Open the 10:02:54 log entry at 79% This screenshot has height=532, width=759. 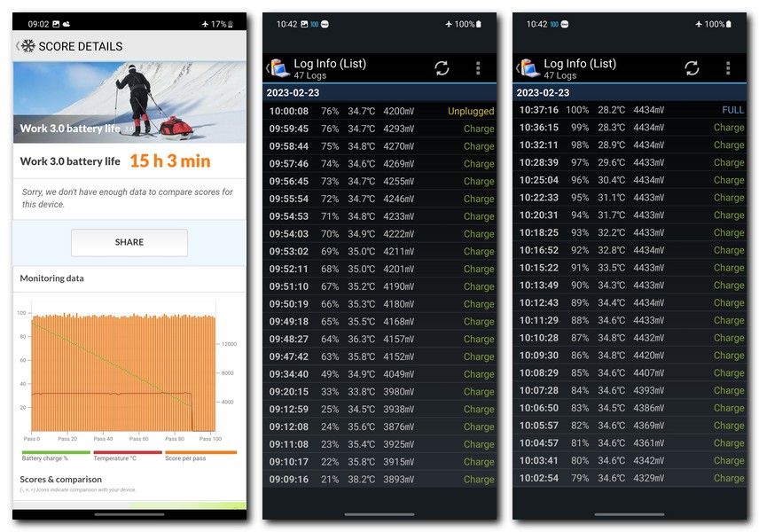point(631,478)
